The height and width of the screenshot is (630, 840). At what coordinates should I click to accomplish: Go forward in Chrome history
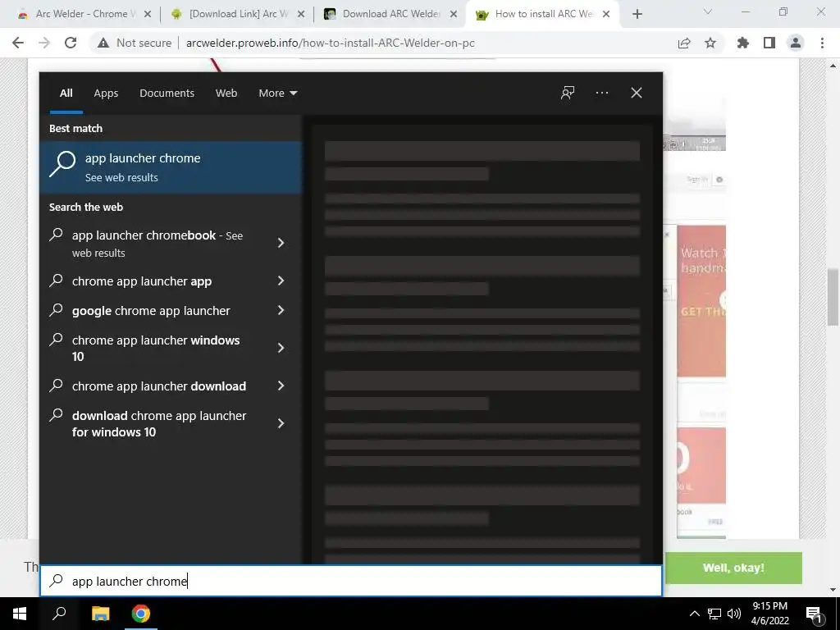44,43
